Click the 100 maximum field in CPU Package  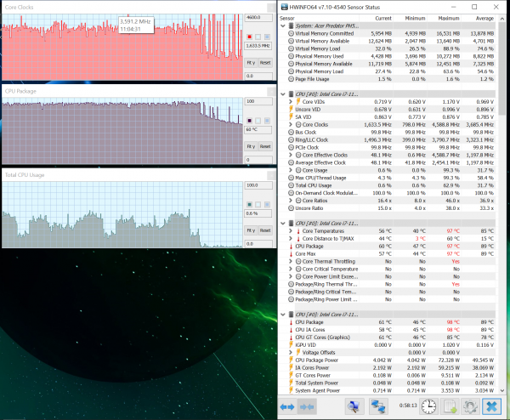point(258,101)
